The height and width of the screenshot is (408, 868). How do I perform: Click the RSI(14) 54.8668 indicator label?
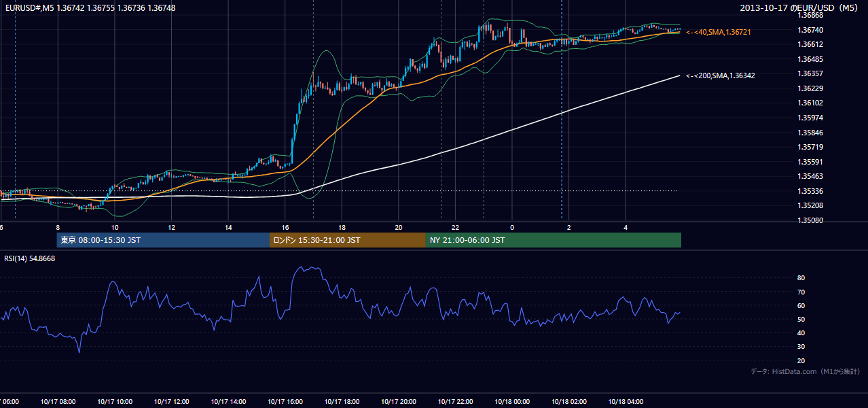pyautogui.click(x=30, y=258)
